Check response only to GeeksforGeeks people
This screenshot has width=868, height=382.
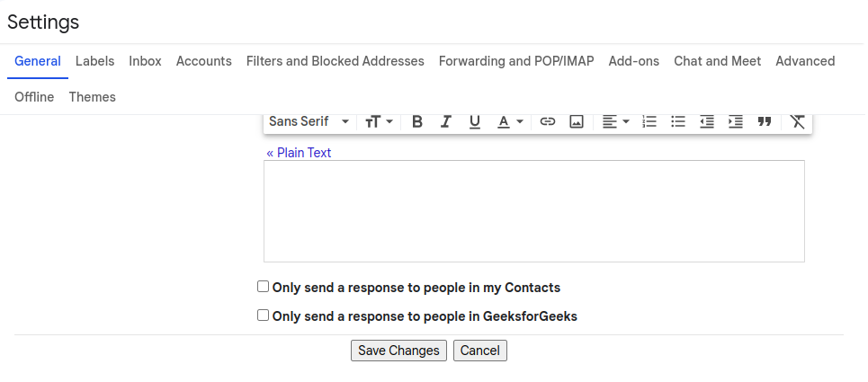264,315
